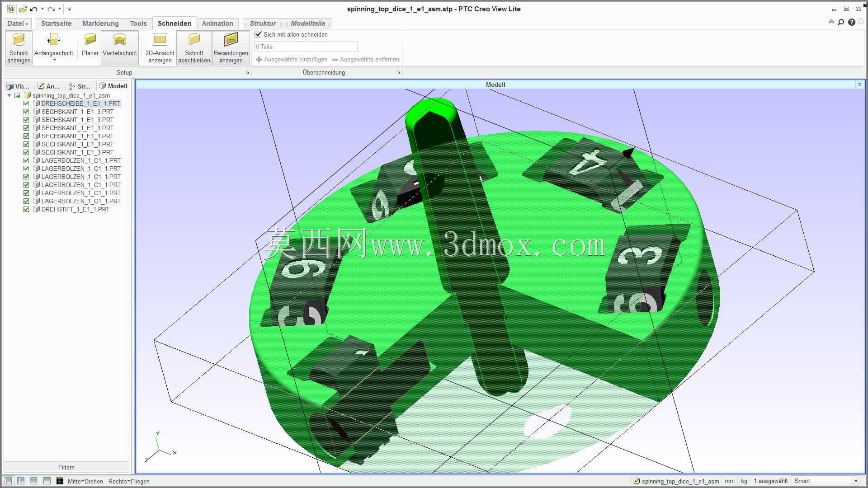Open the Datei dropdown menu
The width and height of the screenshot is (868, 488).
coord(18,23)
